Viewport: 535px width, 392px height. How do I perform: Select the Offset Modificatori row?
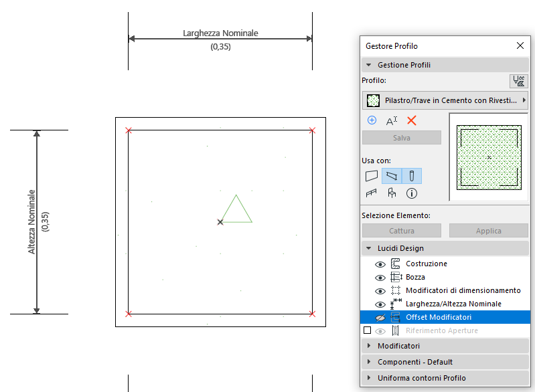point(445,317)
